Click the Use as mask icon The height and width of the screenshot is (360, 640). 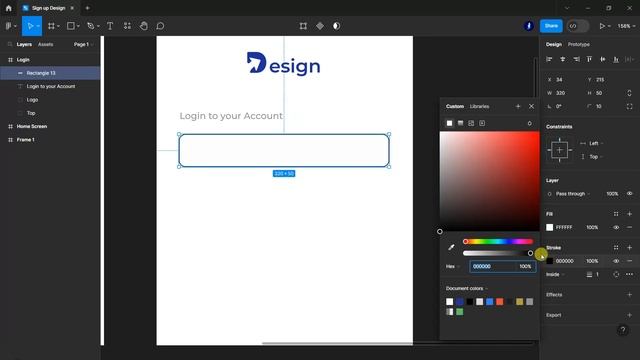(x=336, y=26)
